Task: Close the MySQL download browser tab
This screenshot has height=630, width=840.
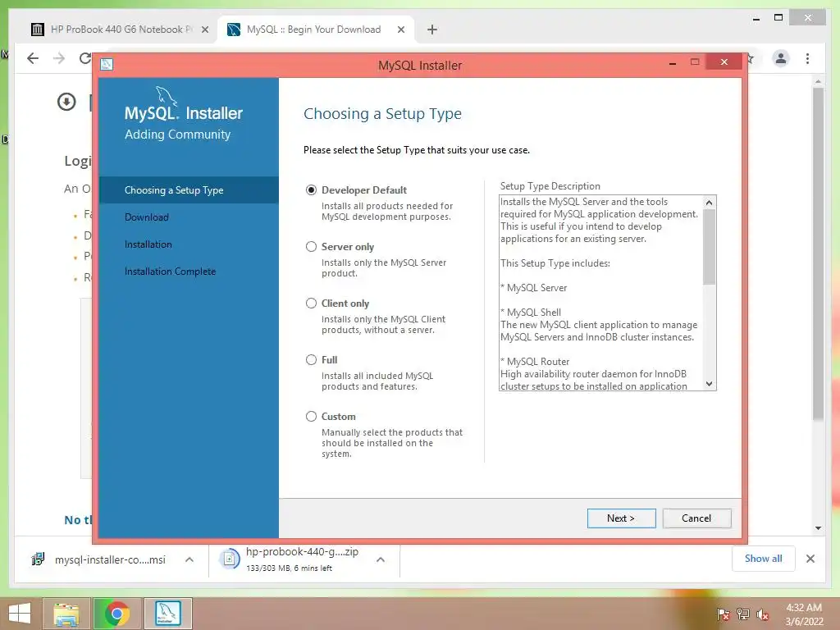Action: [x=400, y=30]
